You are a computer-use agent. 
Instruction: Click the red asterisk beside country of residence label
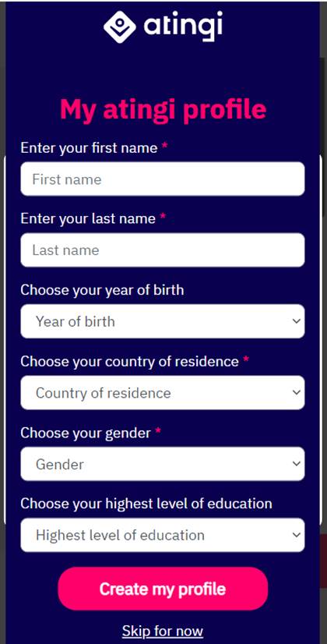click(x=246, y=359)
